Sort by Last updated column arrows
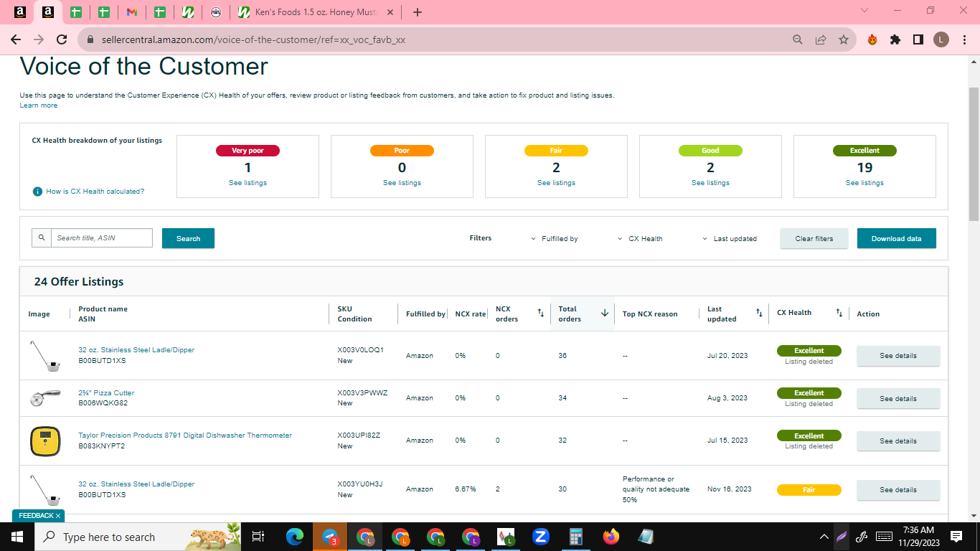The height and width of the screenshot is (551, 980). (759, 314)
